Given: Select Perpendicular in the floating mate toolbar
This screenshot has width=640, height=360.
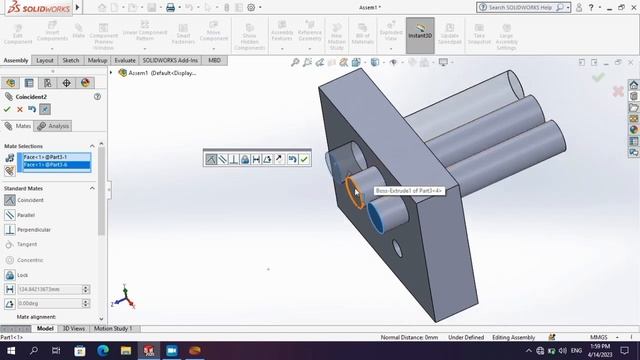Looking at the screenshot, I should pos(233,159).
